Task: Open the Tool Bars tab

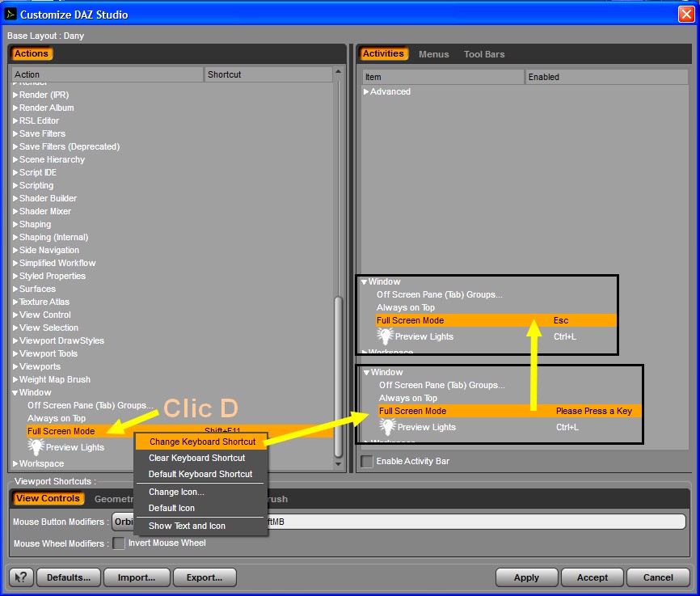Action: [484, 54]
